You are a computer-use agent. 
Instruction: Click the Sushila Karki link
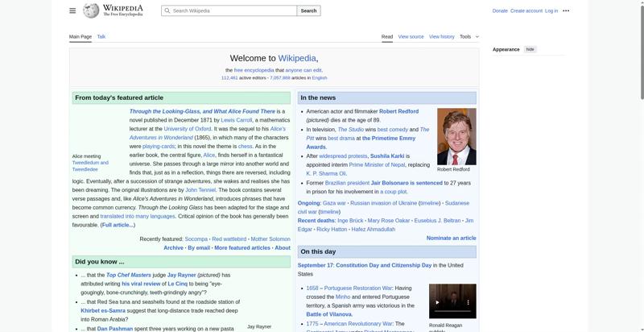[387, 156]
